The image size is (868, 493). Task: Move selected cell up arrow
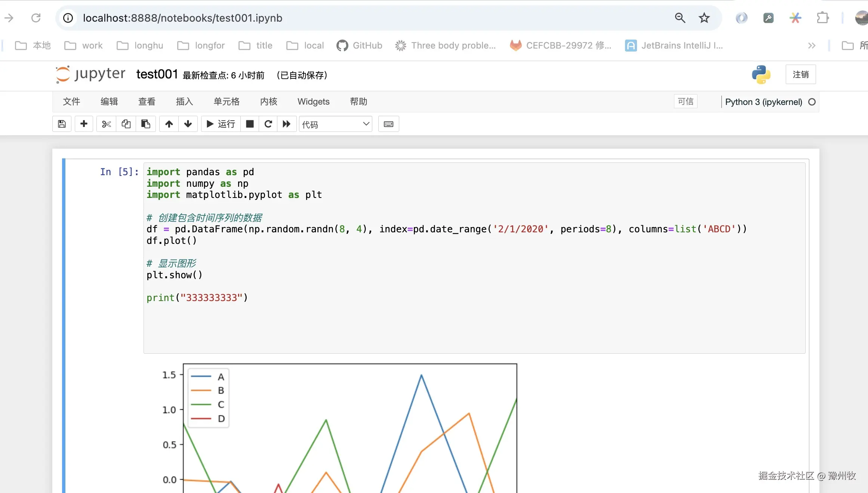pyautogui.click(x=169, y=124)
